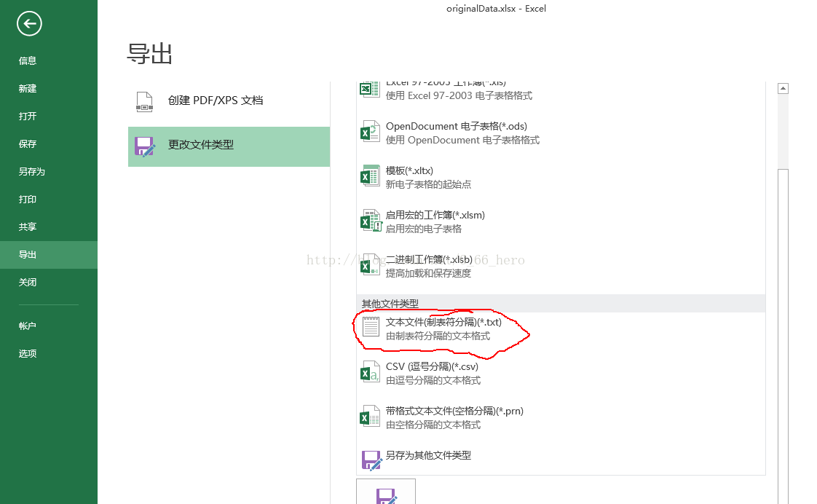The width and height of the screenshot is (817, 504).
Task: Click the PDF/XPS document icon
Action: pos(144,102)
